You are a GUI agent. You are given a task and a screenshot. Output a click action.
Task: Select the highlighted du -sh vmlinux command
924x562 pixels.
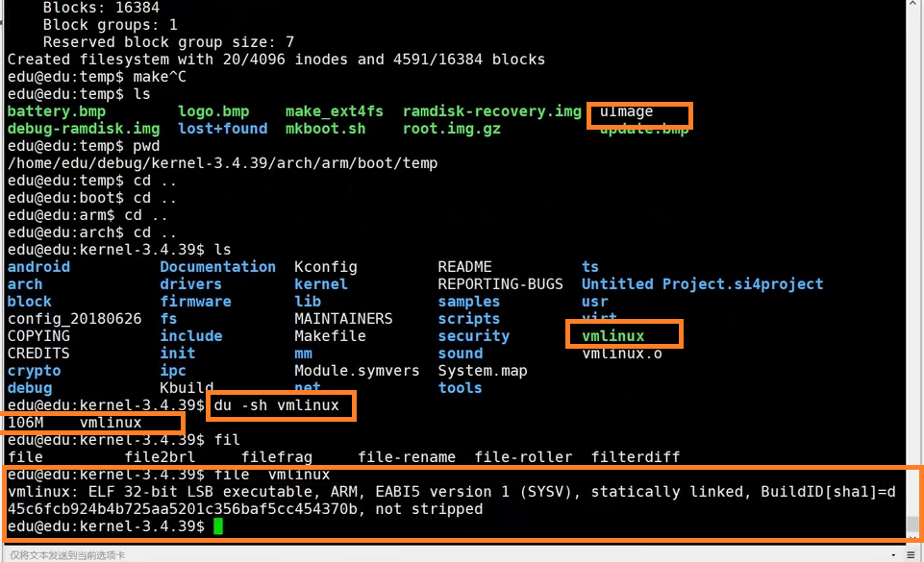point(281,405)
